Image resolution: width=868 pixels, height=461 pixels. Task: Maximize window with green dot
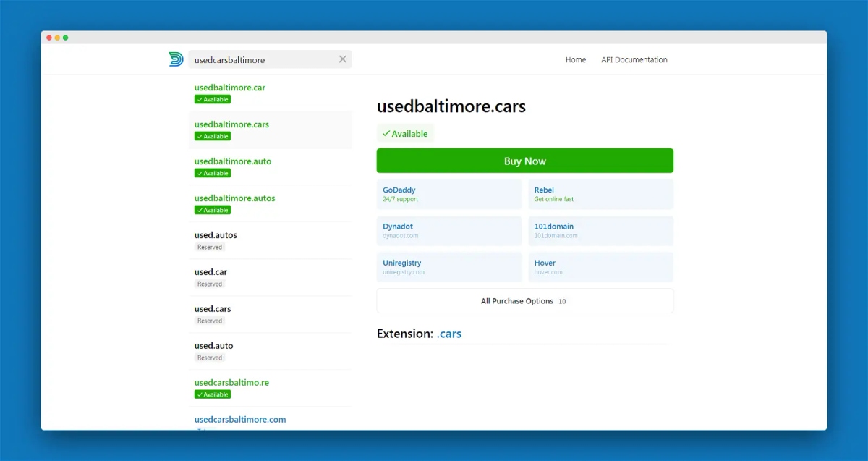66,38
